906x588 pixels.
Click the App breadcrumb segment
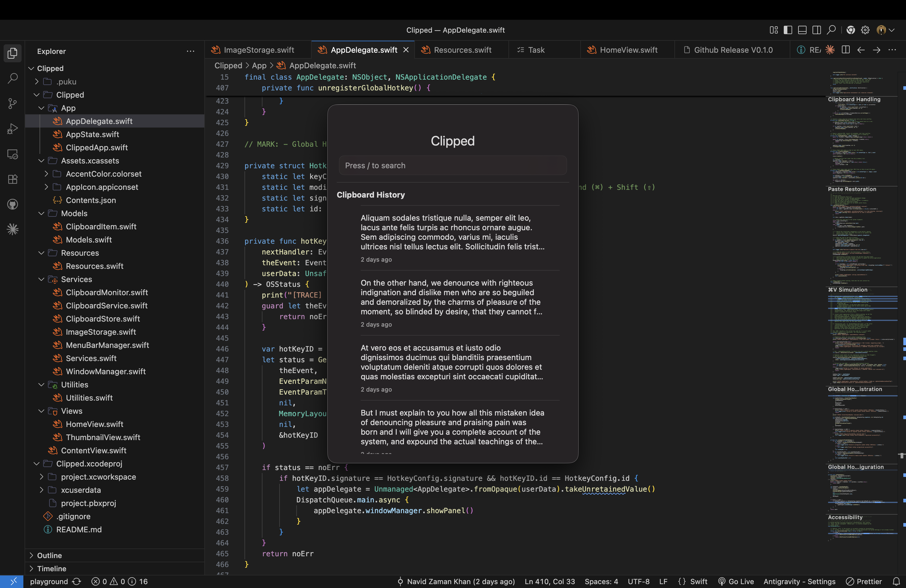259,66
